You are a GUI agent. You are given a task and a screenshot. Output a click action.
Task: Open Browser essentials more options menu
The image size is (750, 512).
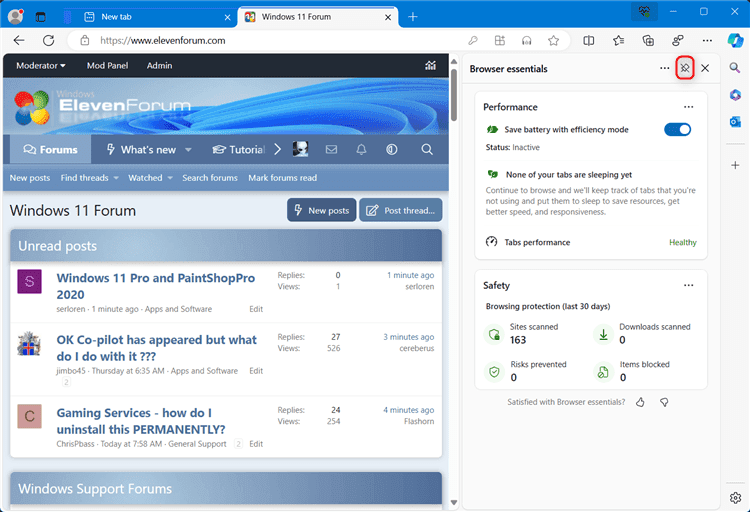click(664, 68)
